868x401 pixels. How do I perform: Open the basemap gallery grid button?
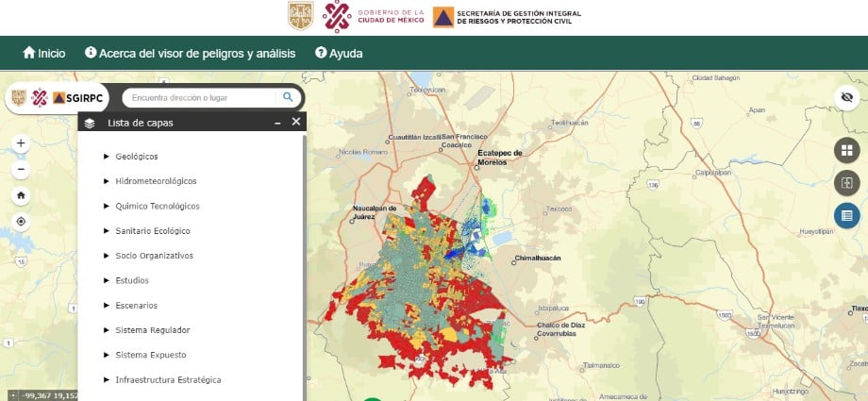847,151
